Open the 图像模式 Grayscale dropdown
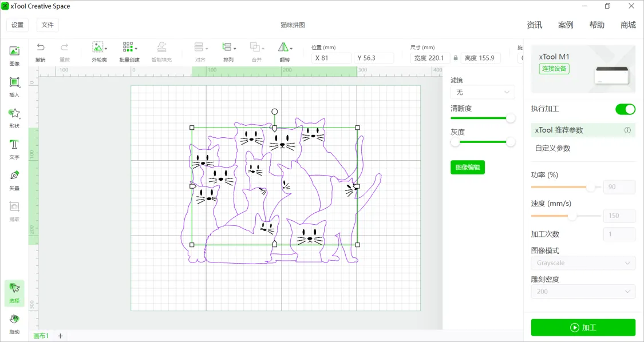The height and width of the screenshot is (342, 644). tap(583, 263)
